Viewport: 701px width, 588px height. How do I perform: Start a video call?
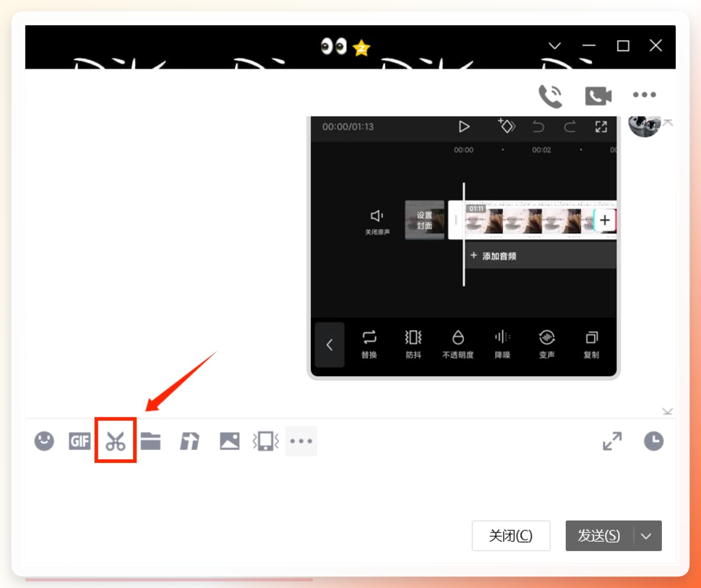[598, 95]
